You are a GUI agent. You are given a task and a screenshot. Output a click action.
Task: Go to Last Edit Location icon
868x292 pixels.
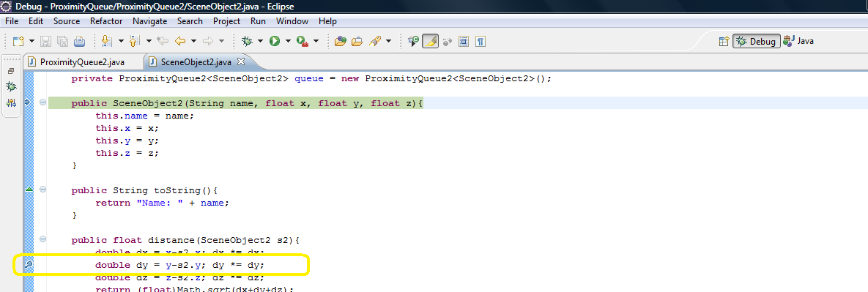(x=162, y=41)
